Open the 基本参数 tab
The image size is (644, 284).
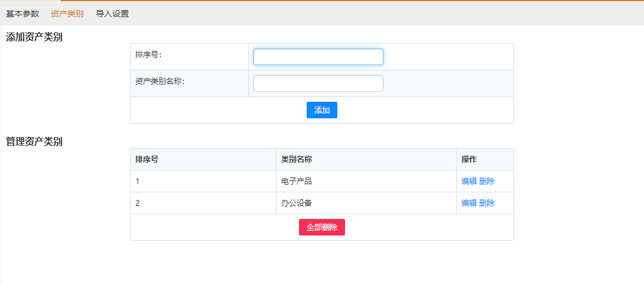22,14
